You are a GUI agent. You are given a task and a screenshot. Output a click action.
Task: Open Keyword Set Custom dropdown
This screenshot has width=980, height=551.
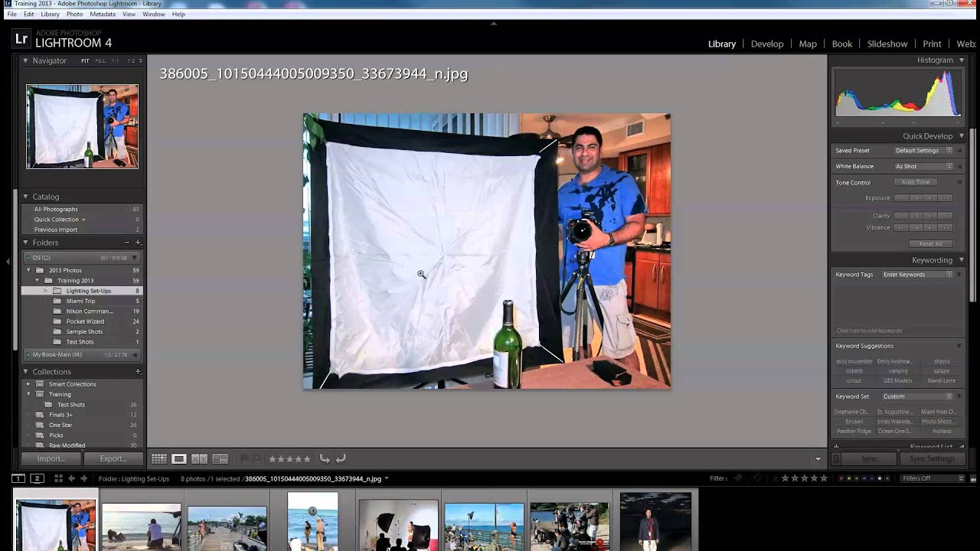pyautogui.click(x=917, y=396)
